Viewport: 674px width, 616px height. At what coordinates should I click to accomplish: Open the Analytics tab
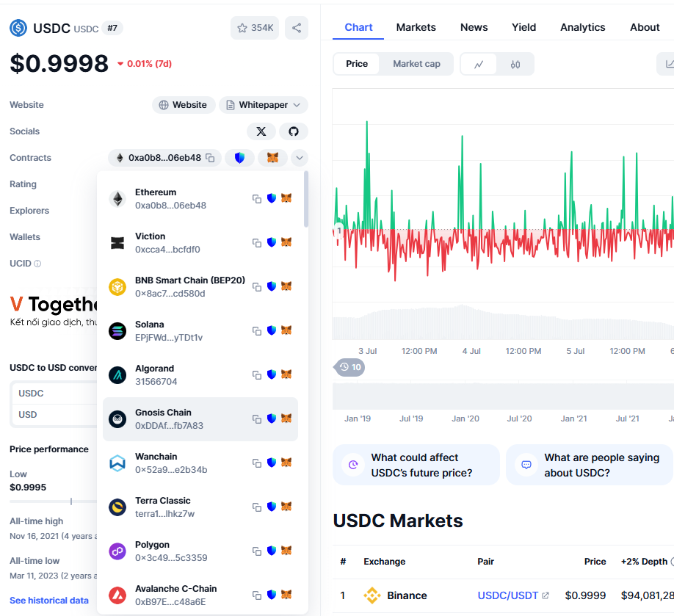(582, 27)
